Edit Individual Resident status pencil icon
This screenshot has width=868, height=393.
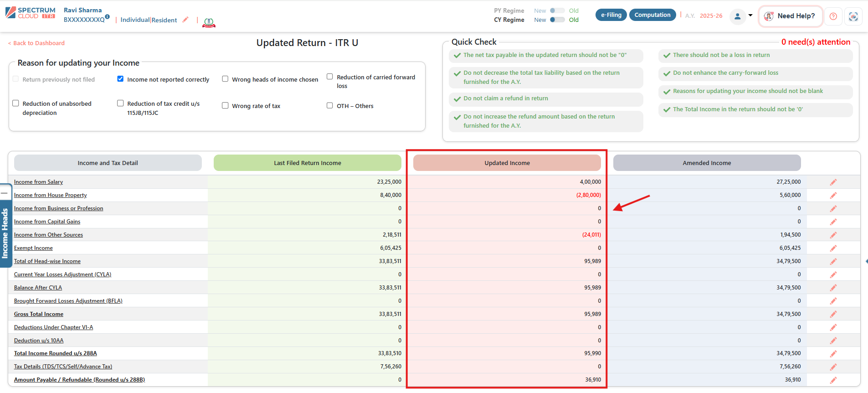tap(185, 20)
